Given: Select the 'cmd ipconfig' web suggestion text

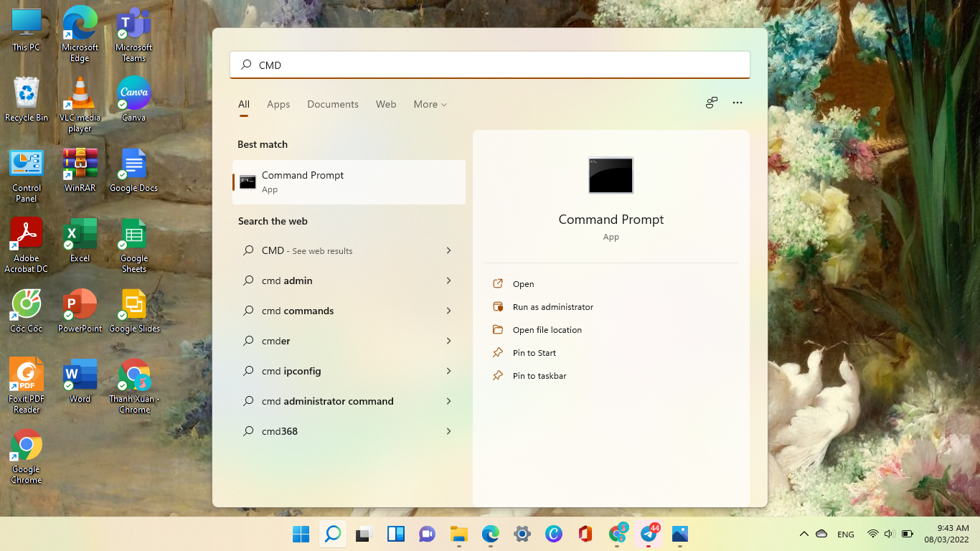Looking at the screenshot, I should [291, 371].
